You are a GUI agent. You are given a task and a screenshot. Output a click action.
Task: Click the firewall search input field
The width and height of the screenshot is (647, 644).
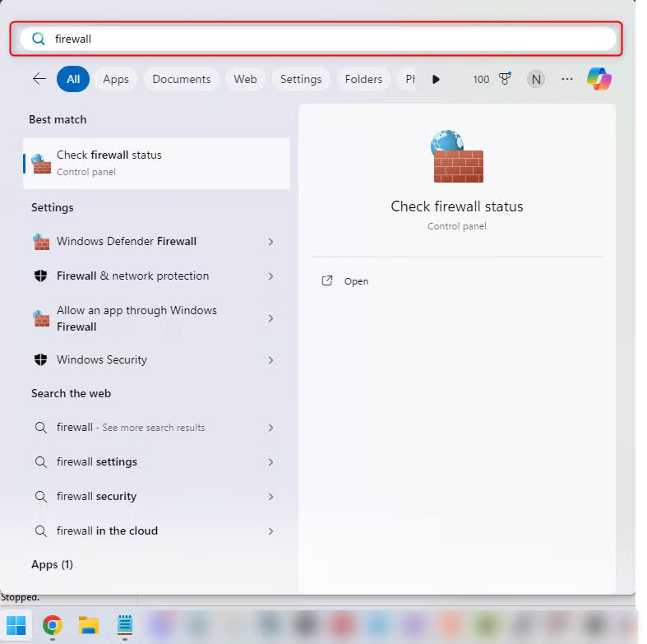coord(317,39)
